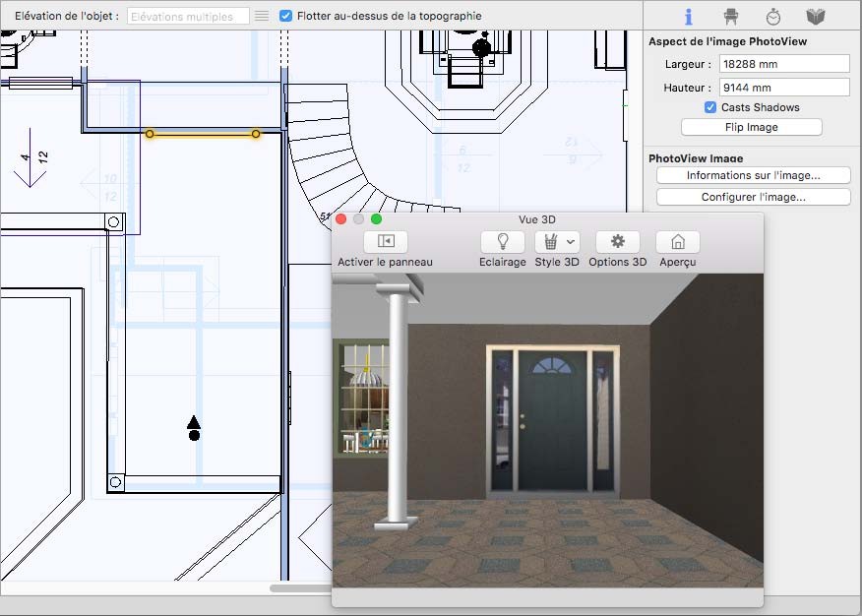Toggle Flotter au-dessus de la topographie checkbox

click(285, 16)
